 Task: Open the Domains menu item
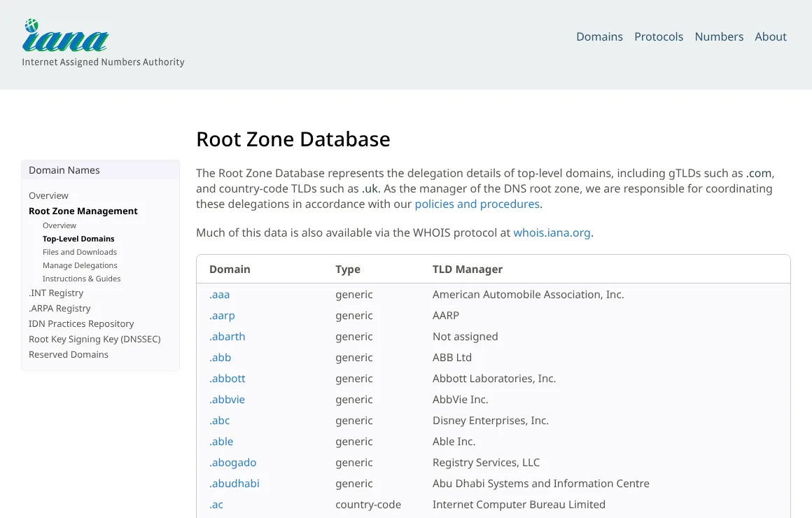[599, 37]
